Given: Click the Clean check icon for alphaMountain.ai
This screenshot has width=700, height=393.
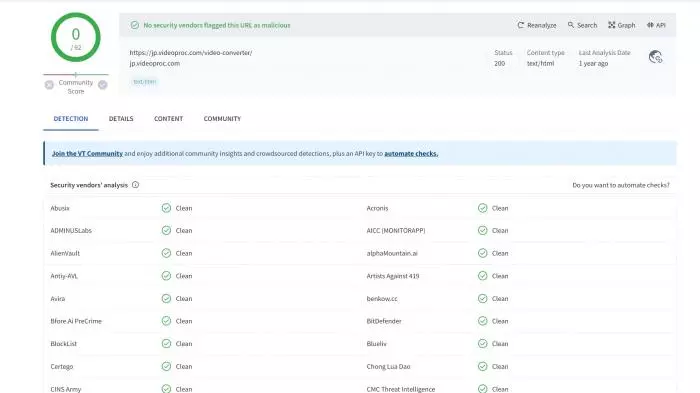Looking at the screenshot, I should click(x=482, y=253).
